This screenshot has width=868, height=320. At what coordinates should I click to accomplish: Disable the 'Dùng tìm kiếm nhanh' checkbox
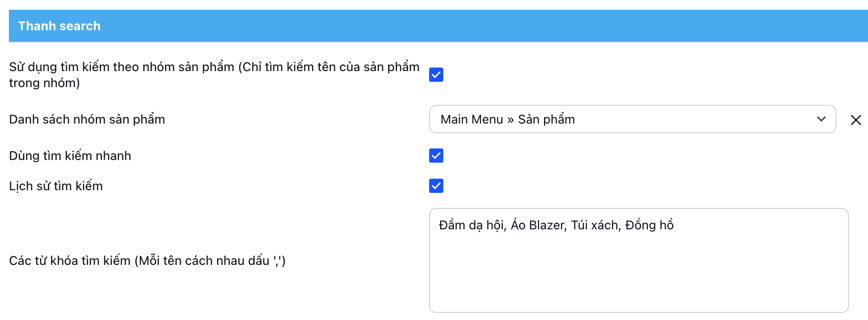point(436,156)
